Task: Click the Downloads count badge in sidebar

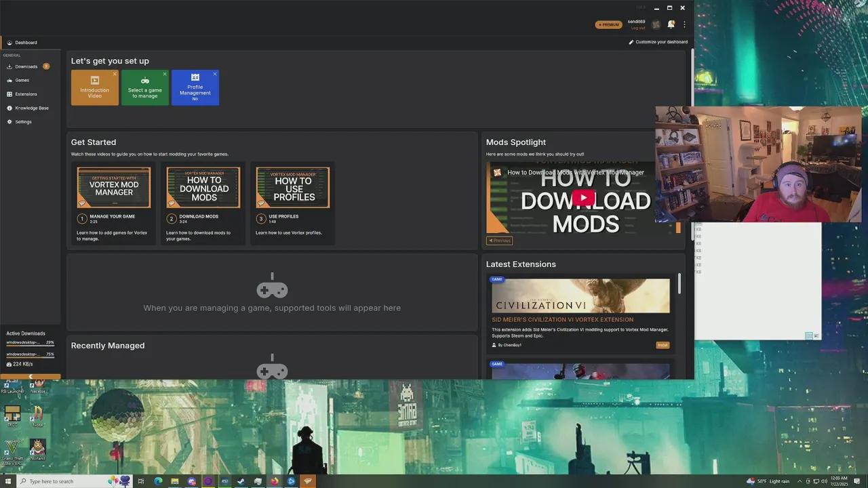Action: pos(46,66)
